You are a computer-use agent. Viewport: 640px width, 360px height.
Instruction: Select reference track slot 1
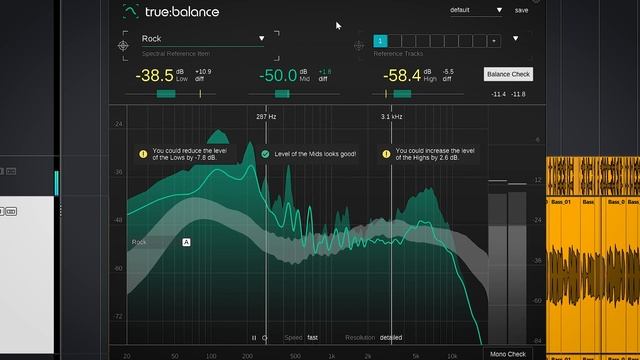pyautogui.click(x=380, y=41)
